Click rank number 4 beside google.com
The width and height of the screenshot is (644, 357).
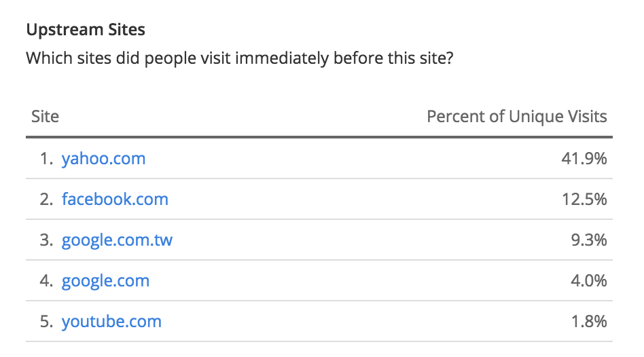click(x=46, y=281)
